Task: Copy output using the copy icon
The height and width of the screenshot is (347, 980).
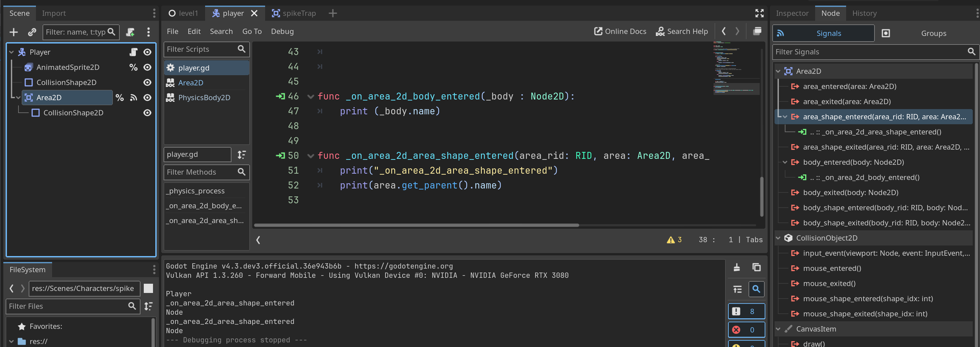Action: pyautogui.click(x=756, y=268)
